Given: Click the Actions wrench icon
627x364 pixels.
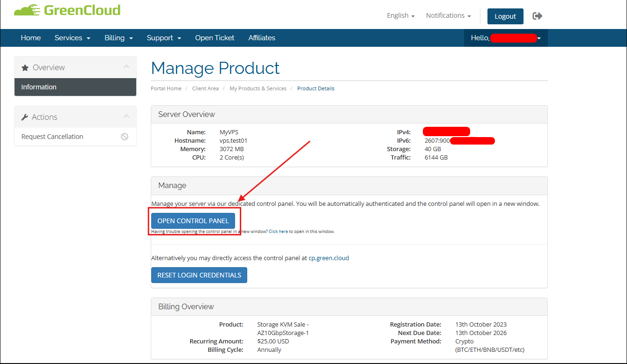Looking at the screenshot, I should point(25,117).
